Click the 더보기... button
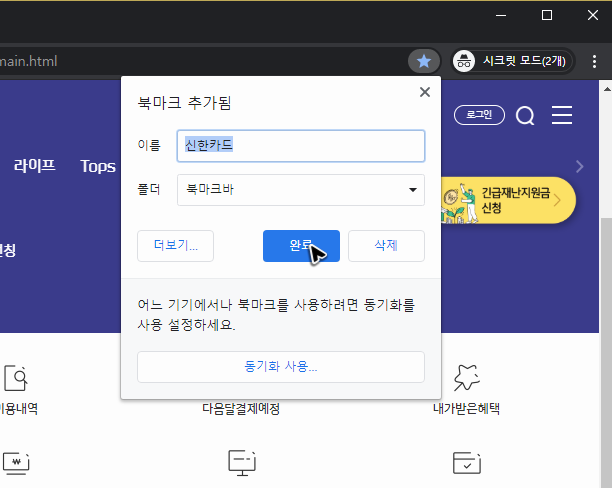 point(175,246)
